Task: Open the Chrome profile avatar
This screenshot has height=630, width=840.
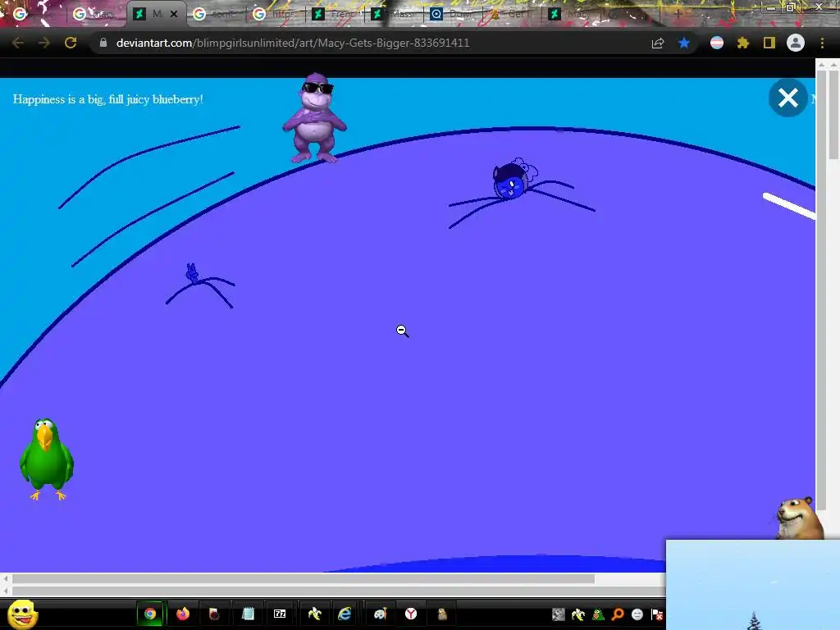Action: pyautogui.click(x=796, y=43)
